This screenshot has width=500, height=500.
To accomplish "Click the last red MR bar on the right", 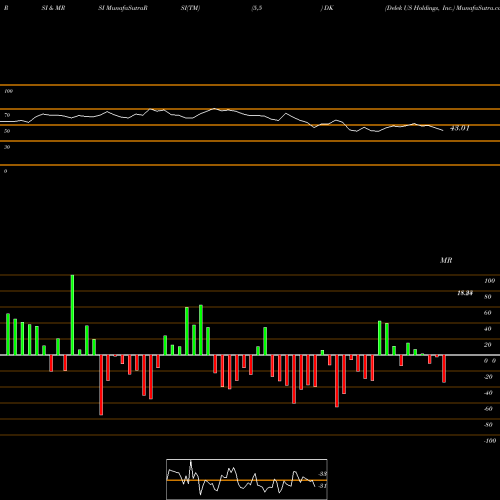I will pos(444,369).
